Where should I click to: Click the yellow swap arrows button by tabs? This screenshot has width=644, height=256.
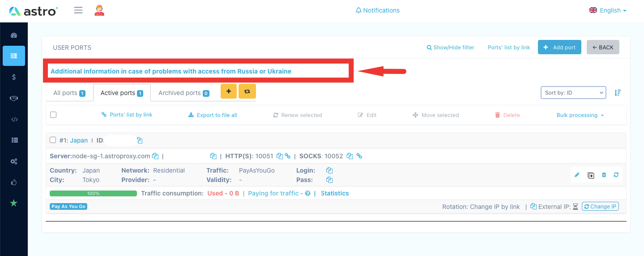pyautogui.click(x=247, y=91)
